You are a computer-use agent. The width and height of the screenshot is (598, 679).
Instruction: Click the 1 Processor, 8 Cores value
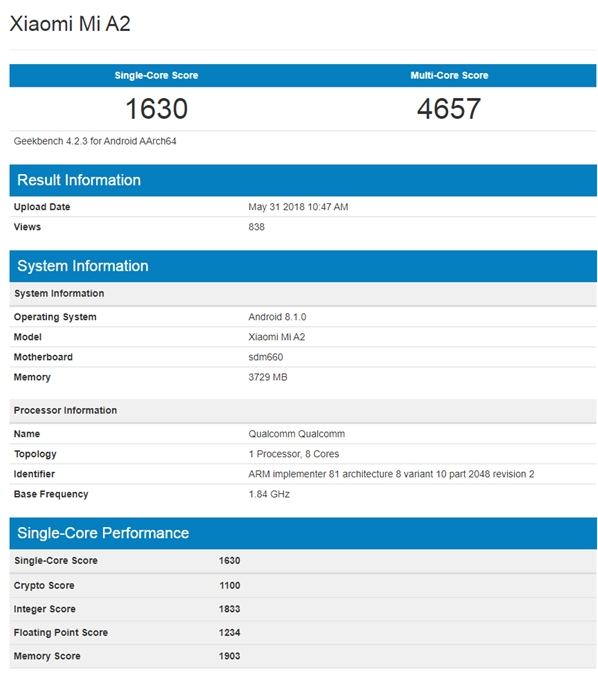tap(294, 454)
